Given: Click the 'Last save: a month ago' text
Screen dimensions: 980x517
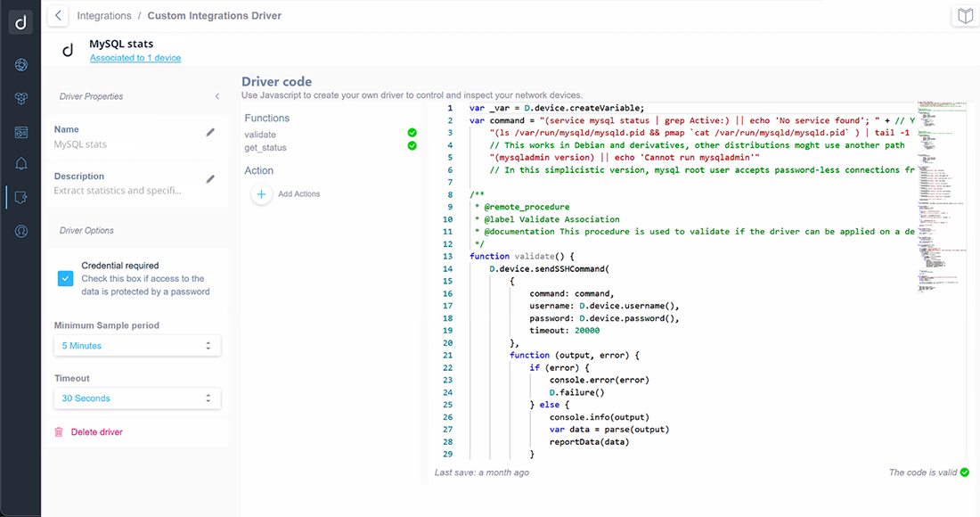Looking at the screenshot, I should click(482, 472).
